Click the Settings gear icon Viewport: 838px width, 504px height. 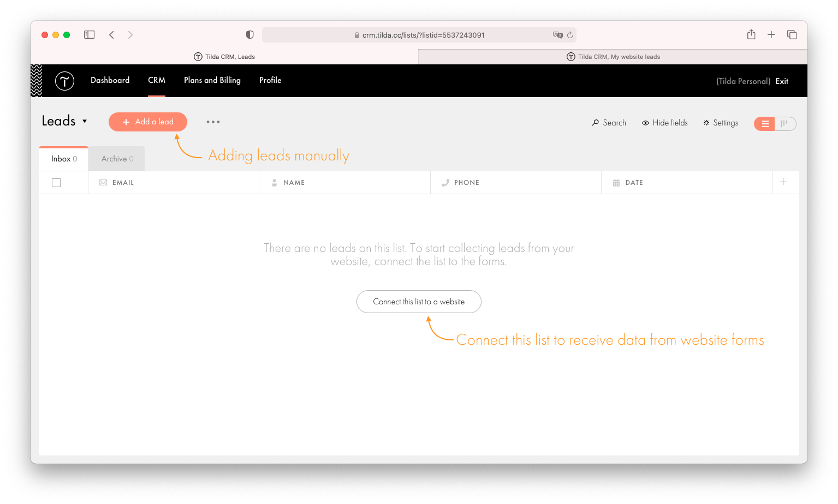(x=706, y=123)
